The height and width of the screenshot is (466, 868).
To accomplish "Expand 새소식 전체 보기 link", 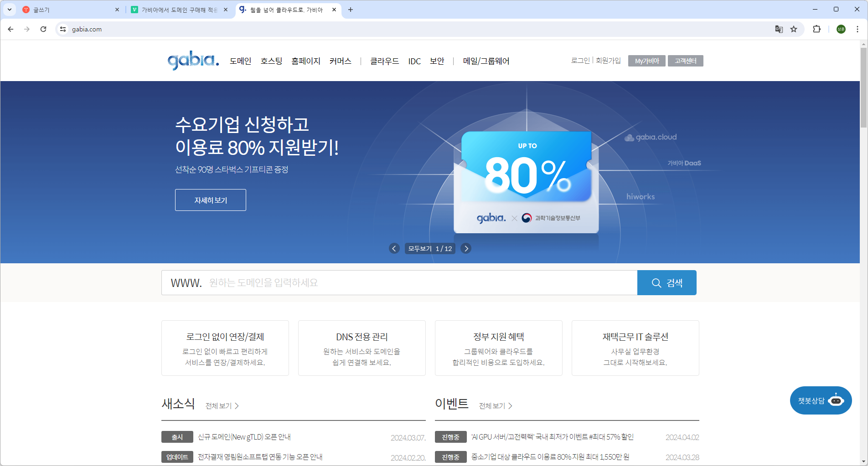I will [x=222, y=406].
